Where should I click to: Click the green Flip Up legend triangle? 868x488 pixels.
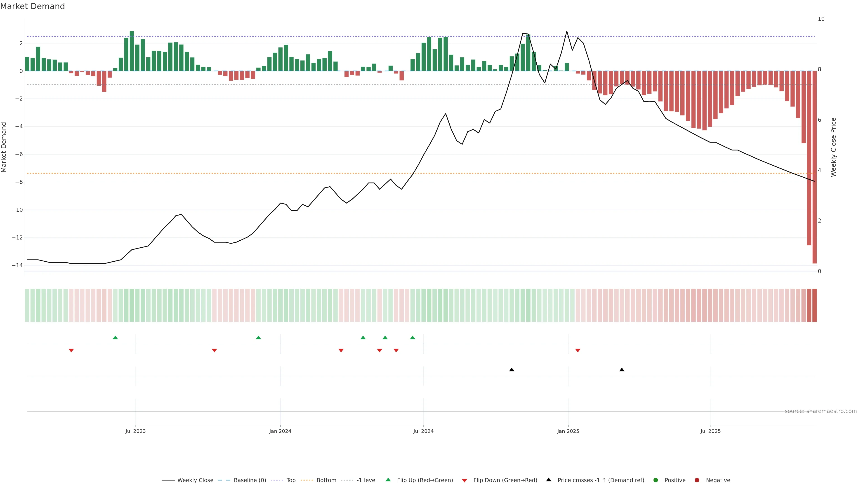[x=388, y=480]
